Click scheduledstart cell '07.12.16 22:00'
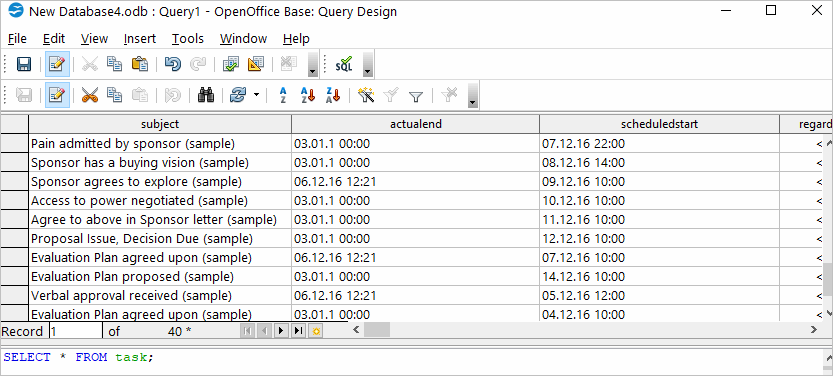Screen dimensions: 833x376 click(659, 143)
